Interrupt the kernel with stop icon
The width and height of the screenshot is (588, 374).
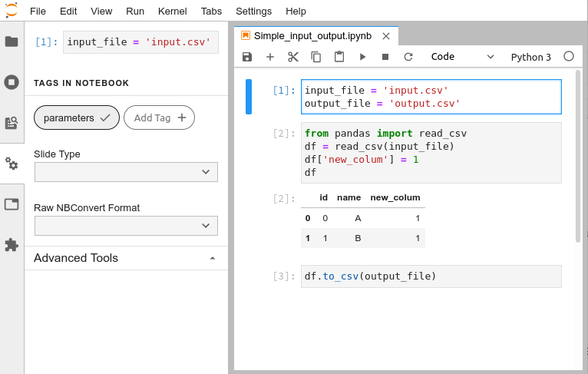[x=385, y=57]
